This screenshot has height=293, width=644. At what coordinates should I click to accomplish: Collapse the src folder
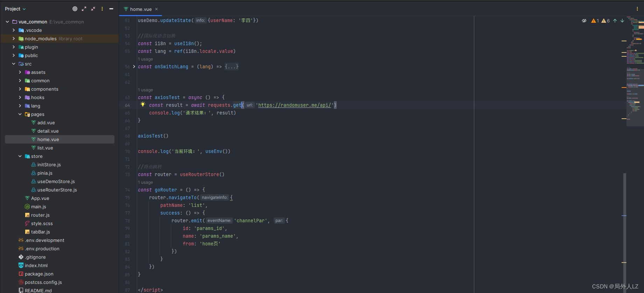(x=14, y=64)
